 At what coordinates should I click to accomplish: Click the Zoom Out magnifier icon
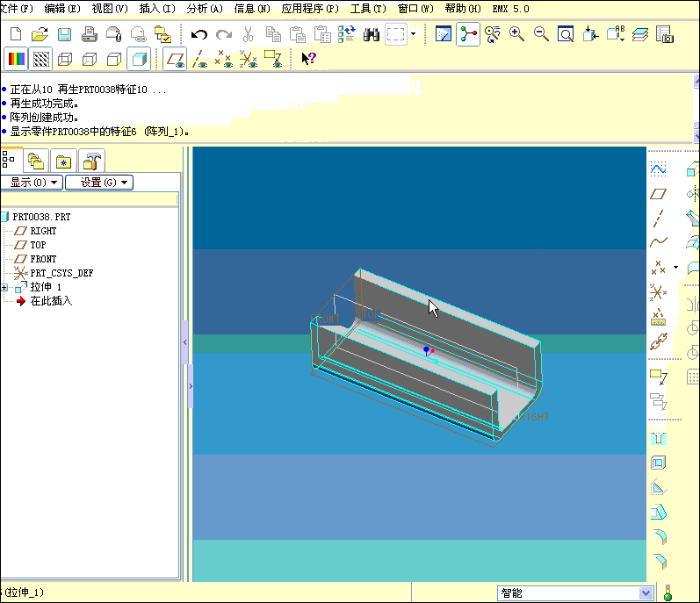coord(541,34)
